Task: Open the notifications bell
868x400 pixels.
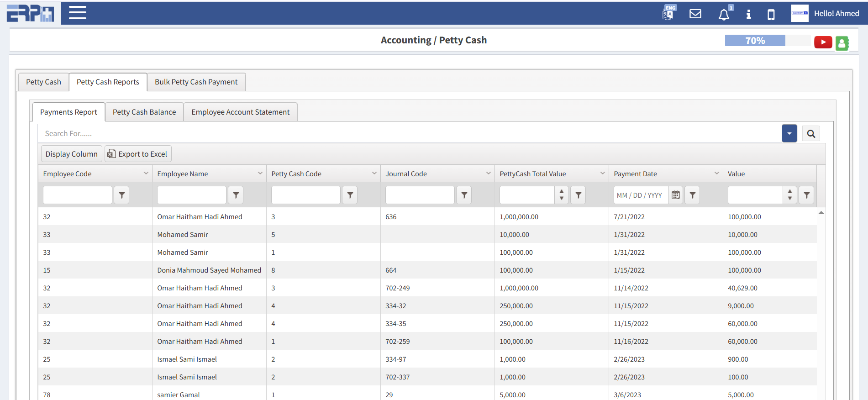Action: point(724,14)
